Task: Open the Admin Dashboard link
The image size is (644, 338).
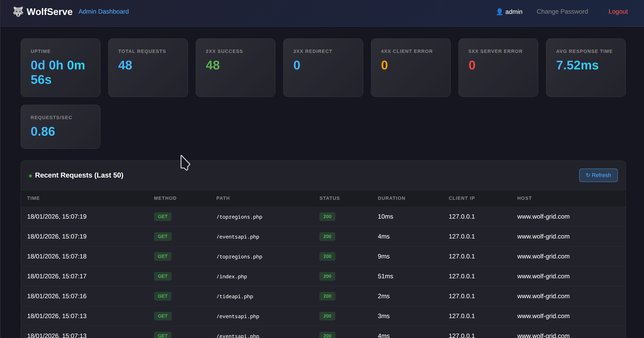Action: [103, 12]
